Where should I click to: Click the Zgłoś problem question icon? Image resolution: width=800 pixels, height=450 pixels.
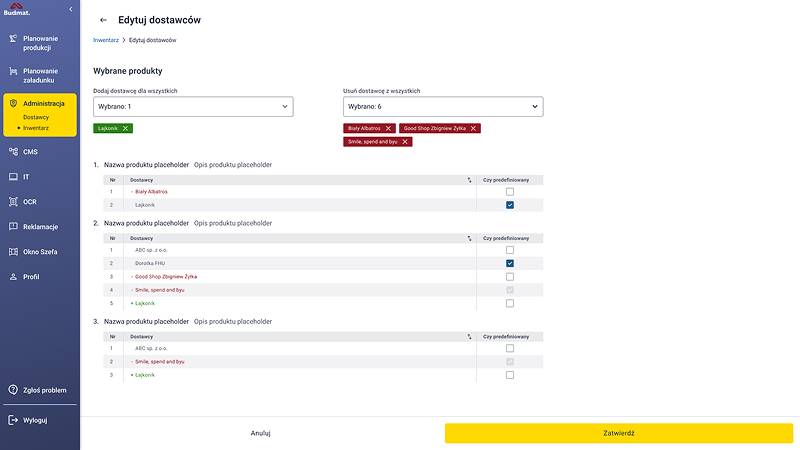[13, 390]
